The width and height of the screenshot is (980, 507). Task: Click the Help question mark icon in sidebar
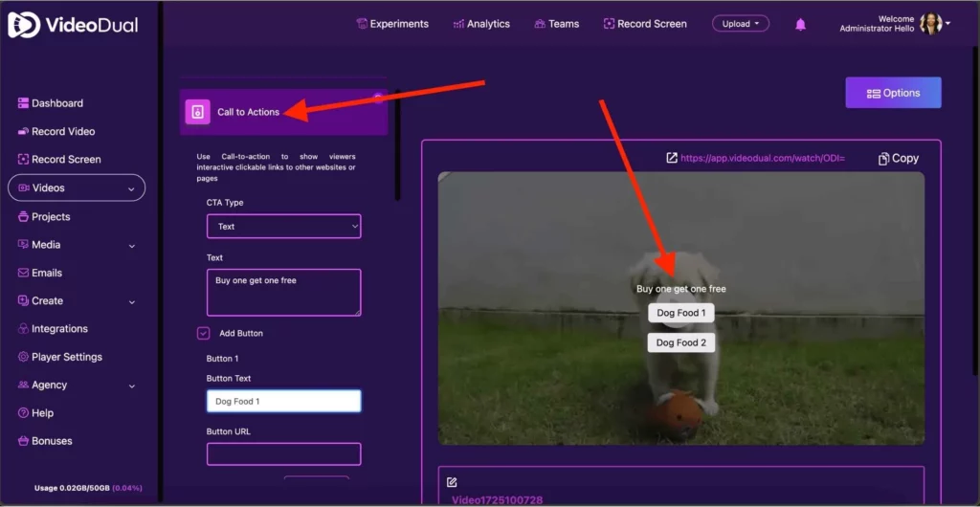[23, 413]
